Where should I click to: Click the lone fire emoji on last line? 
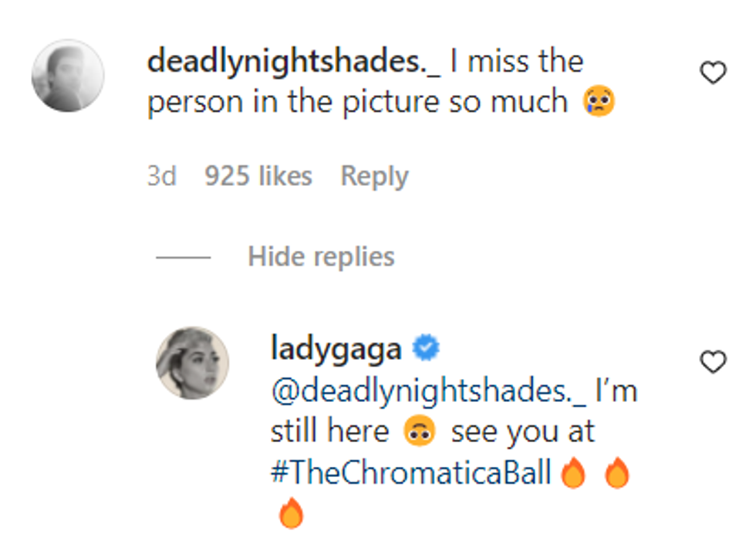(292, 513)
